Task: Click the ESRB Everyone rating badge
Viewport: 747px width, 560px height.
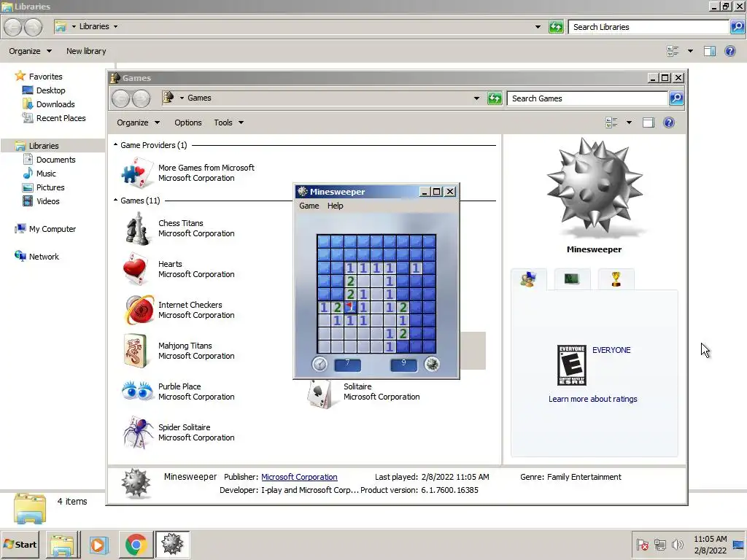Action: click(572, 365)
